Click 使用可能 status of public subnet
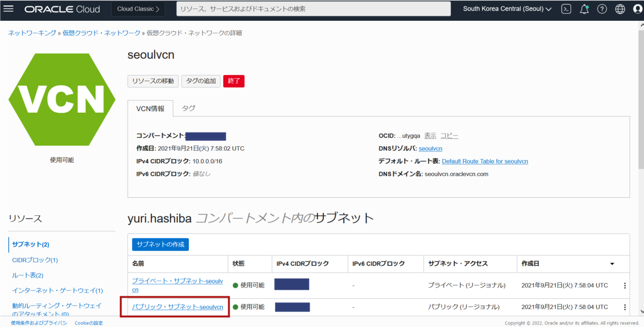This screenshot has width=644, height=327. pos(248,307)
